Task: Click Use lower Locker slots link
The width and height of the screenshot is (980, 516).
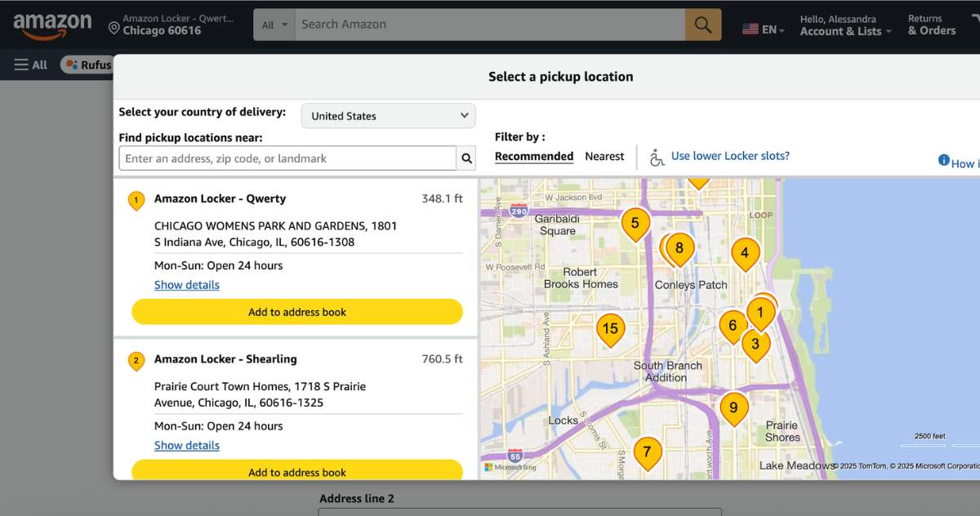Action: (x=730, y=156)
